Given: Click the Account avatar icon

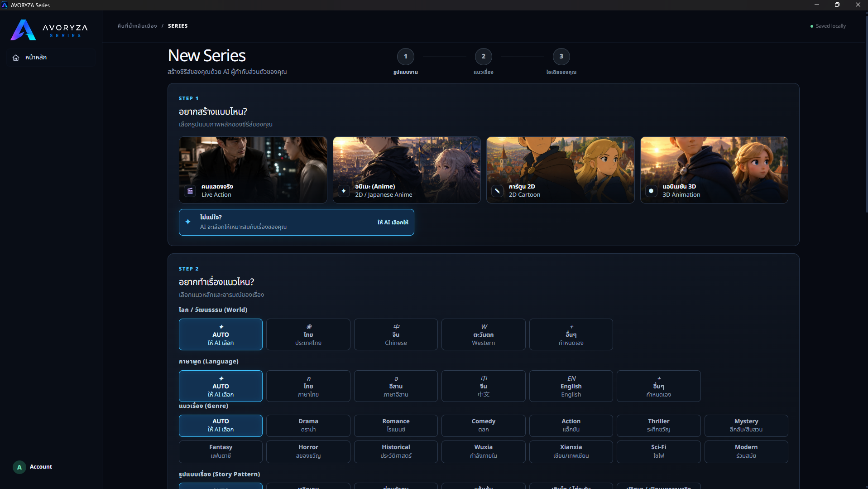Looking at the screenshot, I should point(19,467).
